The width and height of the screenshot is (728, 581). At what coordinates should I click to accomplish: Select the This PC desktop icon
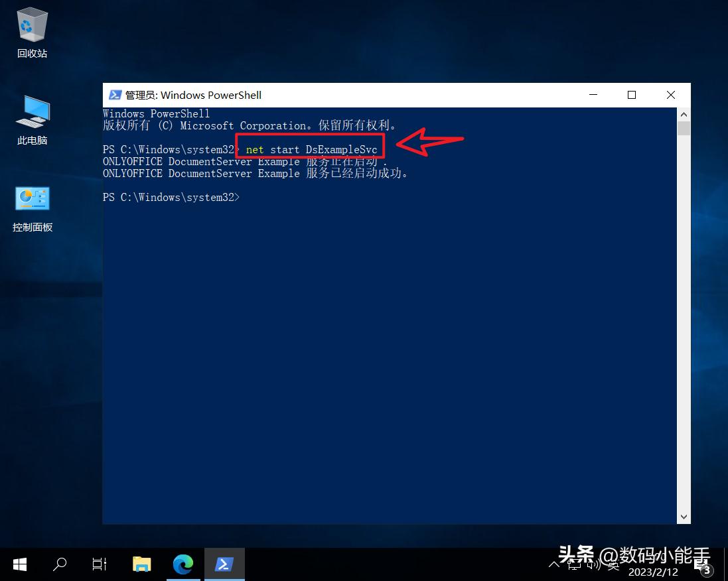tap(32, 113)
